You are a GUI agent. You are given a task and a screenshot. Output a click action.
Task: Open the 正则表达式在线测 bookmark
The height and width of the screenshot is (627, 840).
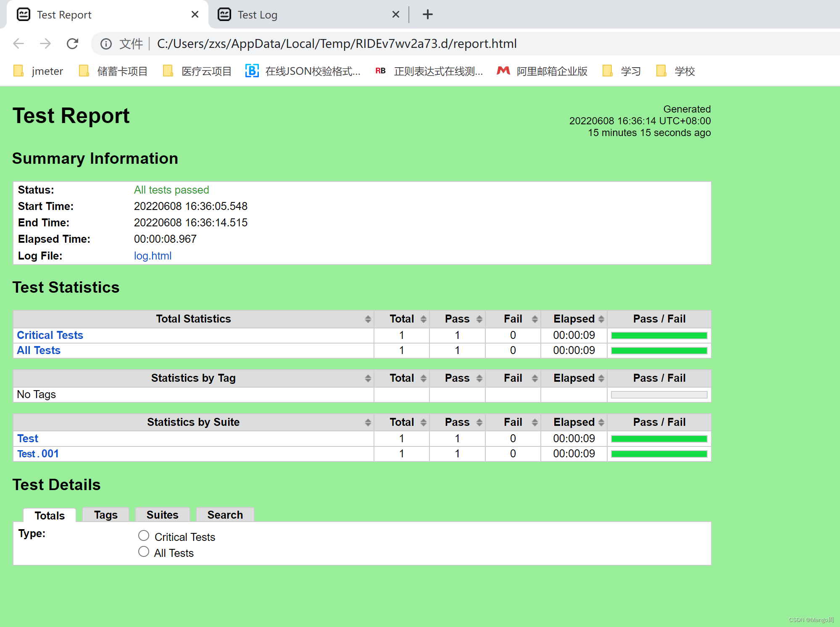click(x=429, y=71)
